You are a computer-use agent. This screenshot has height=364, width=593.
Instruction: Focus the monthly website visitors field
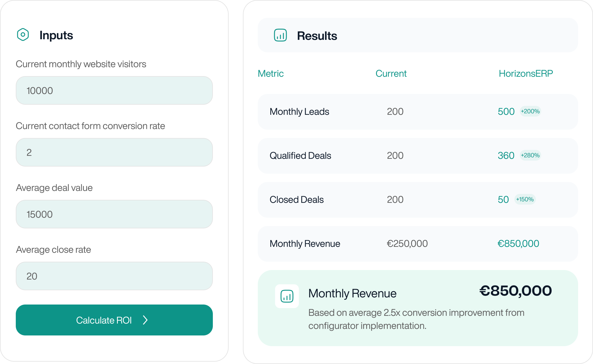[114, 90]
